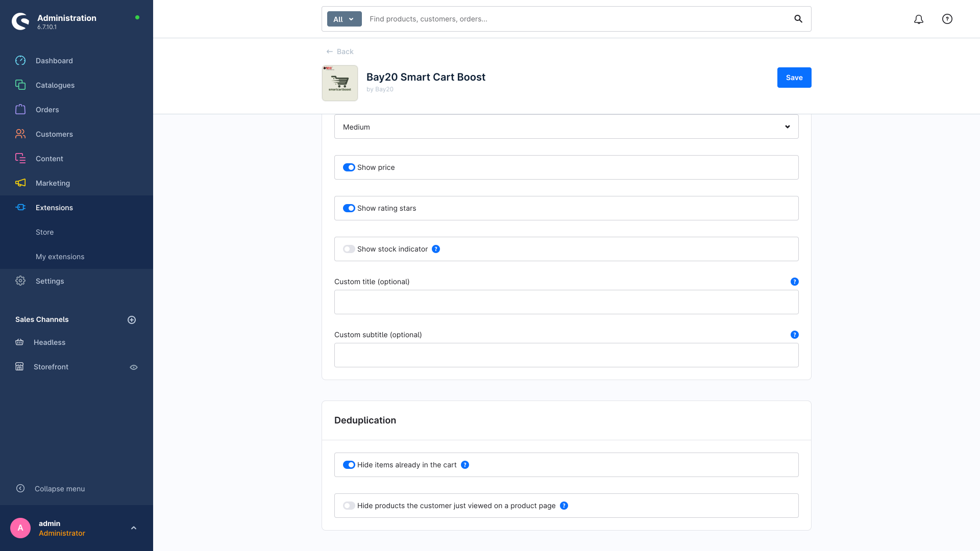Enable the Show stock indicator toggle
This screenshot has width=980, height=551.
pyautogui.click(x=349, y=249)
